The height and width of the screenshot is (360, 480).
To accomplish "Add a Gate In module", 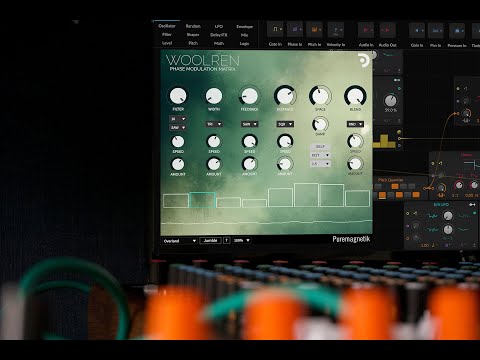I will pyautogui.click(x=275, y=30).
